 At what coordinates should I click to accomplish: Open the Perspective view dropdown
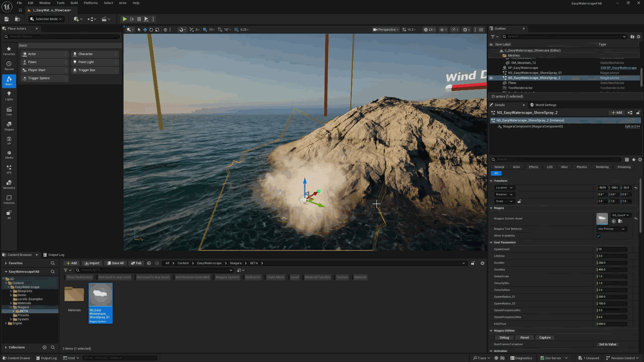coord(386,29)
